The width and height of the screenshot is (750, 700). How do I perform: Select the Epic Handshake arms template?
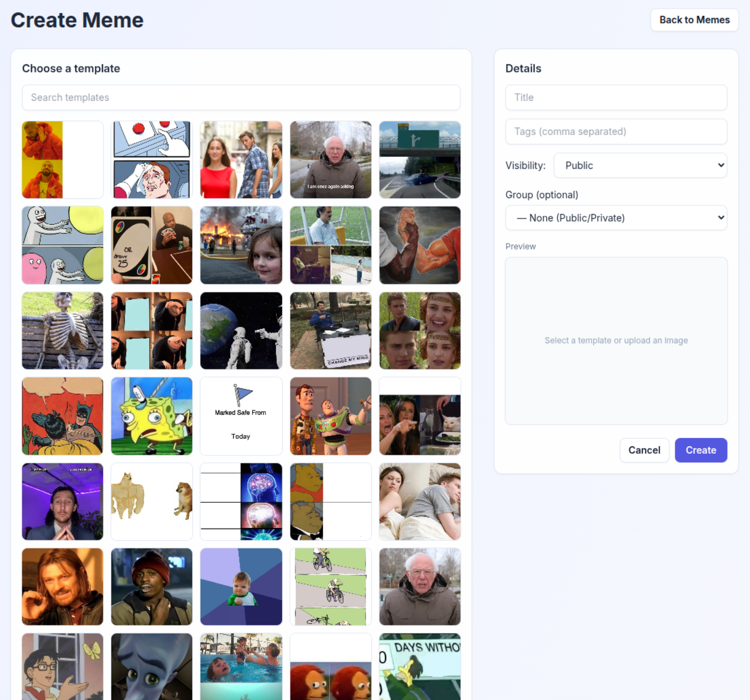420,245
